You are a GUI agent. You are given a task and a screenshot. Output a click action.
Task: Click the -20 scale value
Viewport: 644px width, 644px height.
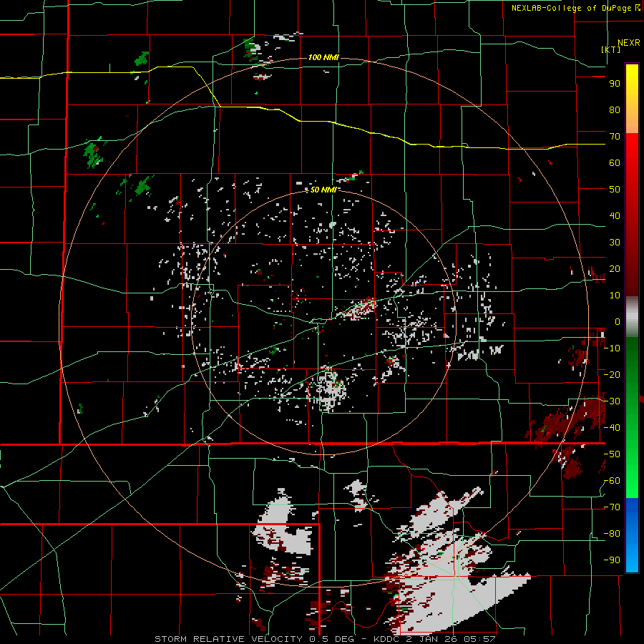[612, 374]
